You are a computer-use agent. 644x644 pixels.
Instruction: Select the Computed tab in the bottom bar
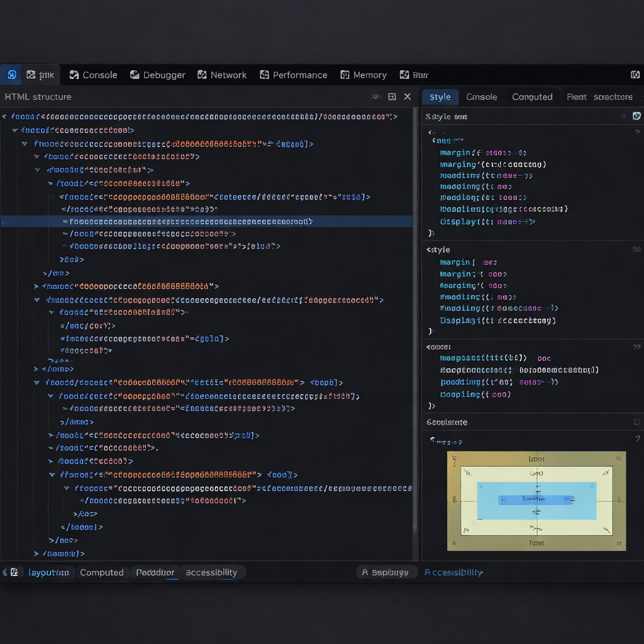coord(102,572)
